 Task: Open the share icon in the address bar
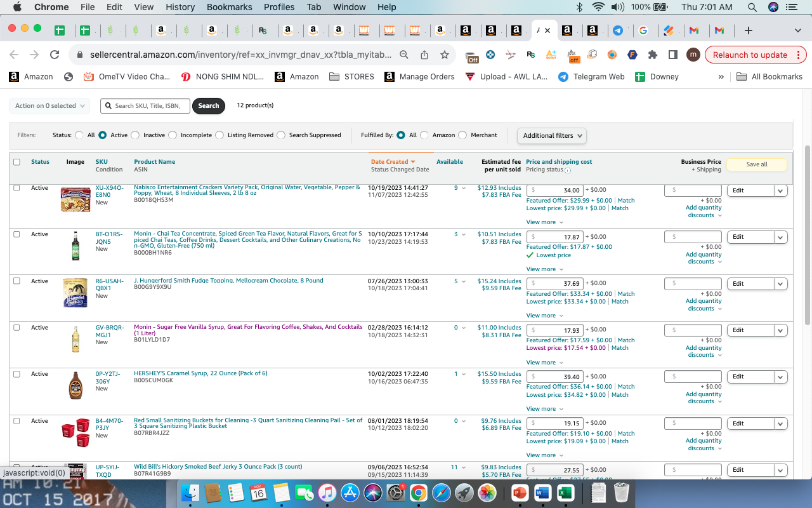424,55
